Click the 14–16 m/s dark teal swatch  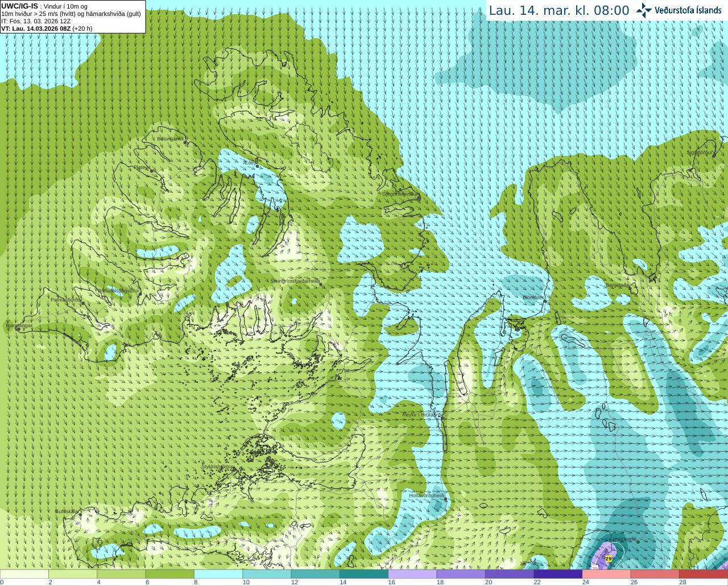[364, 574]
